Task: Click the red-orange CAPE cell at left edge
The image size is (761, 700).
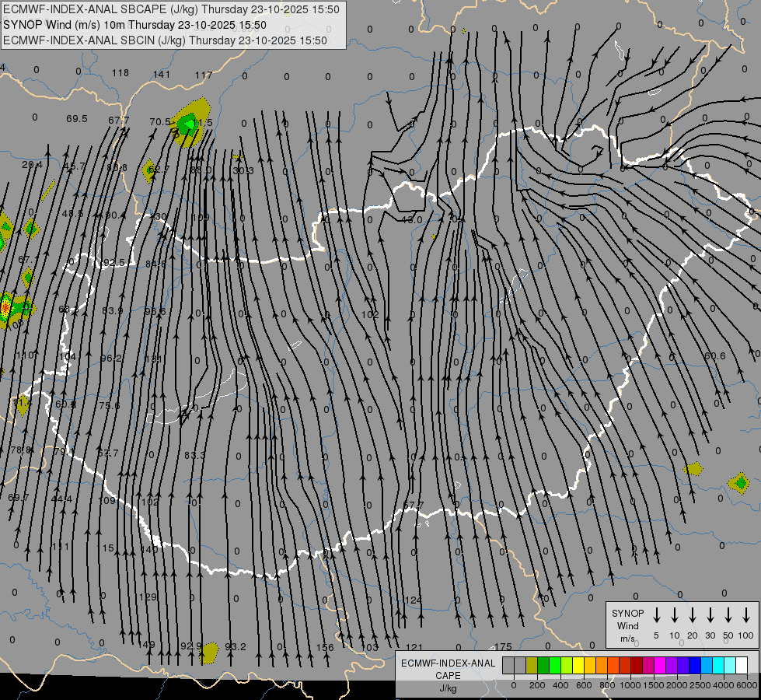Action: coord(5,307)
